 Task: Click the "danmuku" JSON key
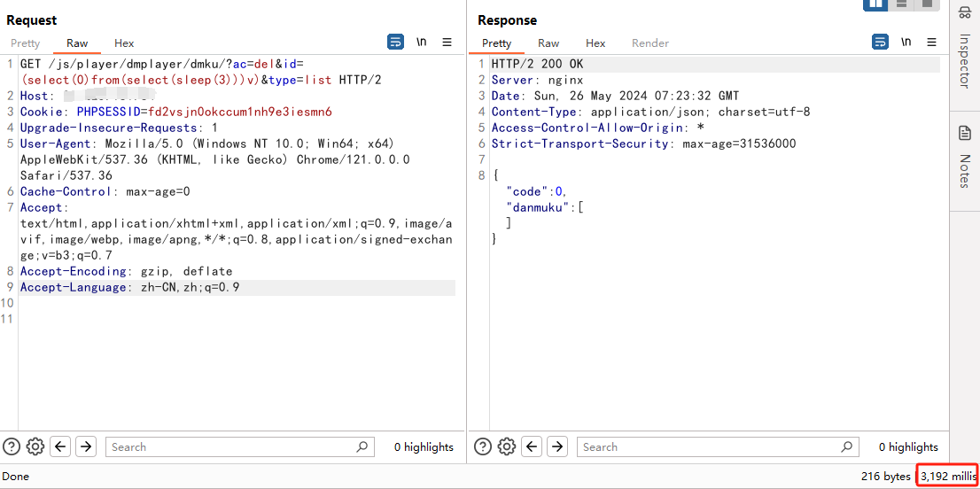tap(538, 207)
